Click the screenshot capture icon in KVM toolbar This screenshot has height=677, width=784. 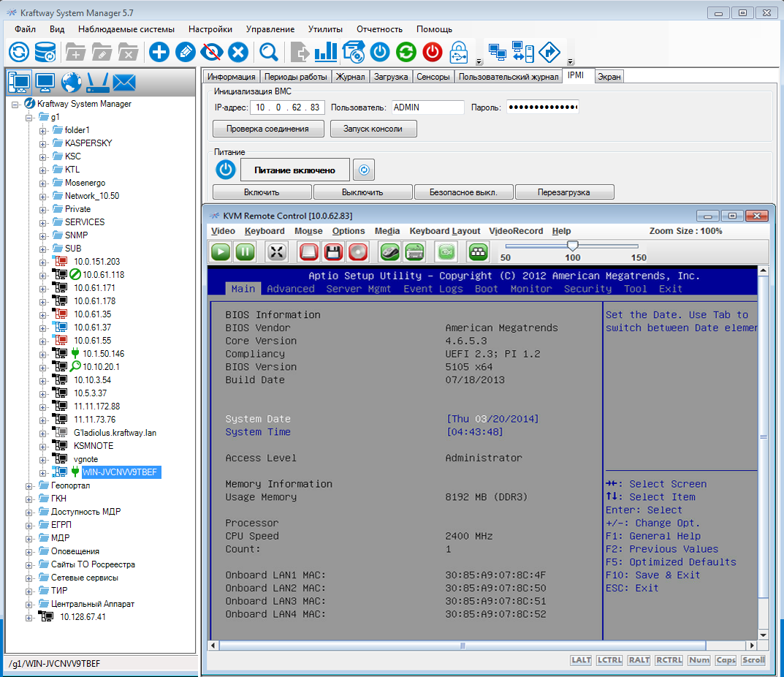(445, 251)
